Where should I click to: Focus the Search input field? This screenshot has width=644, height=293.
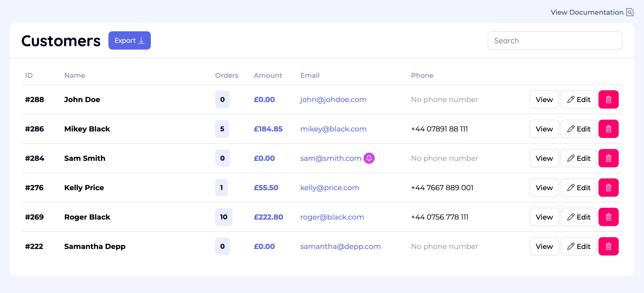click(x=555, y=40)
